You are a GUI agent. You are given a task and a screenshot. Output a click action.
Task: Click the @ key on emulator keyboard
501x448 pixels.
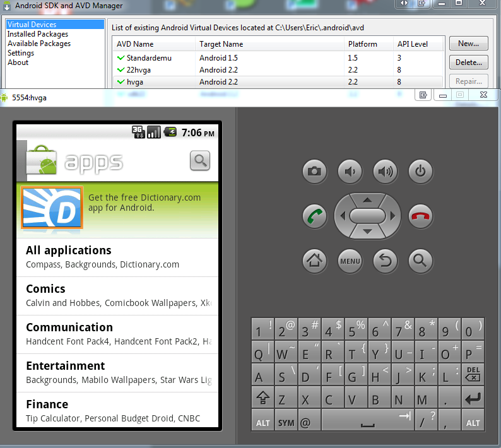[x=309, y=420]
